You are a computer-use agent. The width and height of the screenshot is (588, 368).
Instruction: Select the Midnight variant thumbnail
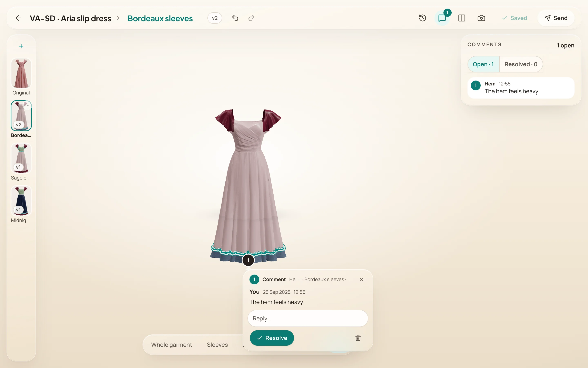tap(21, 201)
